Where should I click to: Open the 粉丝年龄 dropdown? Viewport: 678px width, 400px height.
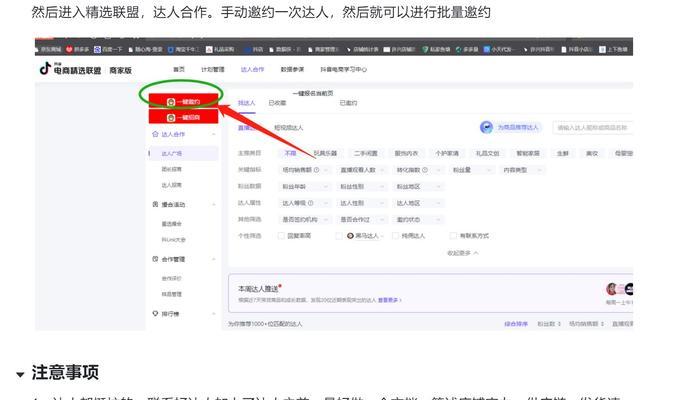pyautogui.click(x=305, y=186)
